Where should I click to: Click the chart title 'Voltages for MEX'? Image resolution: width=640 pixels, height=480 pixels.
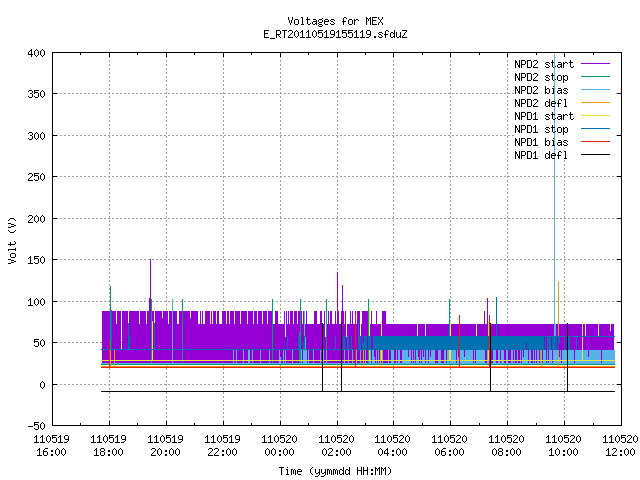[335, 21]
